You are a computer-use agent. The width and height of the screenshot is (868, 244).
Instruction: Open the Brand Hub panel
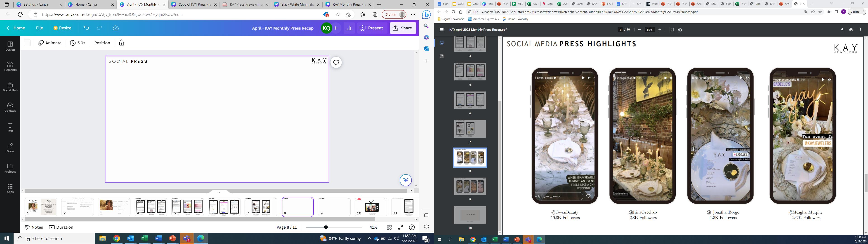(10, 87)
